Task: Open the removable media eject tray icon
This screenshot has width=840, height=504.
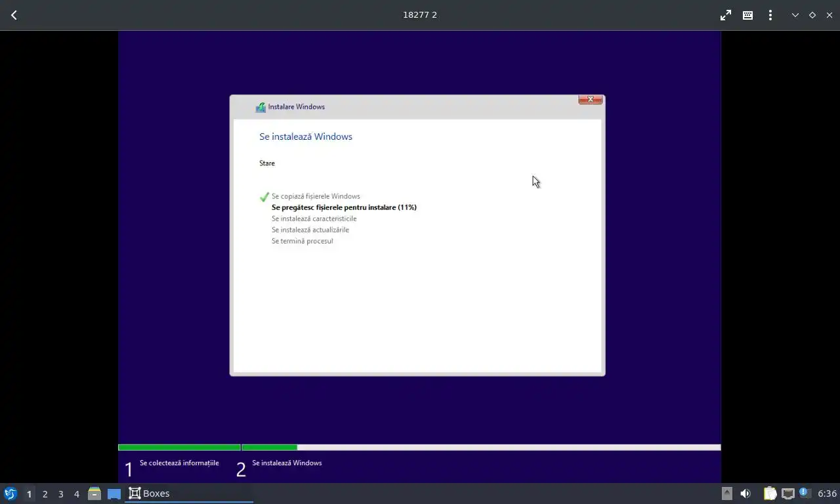Action: tap(727, 493)
